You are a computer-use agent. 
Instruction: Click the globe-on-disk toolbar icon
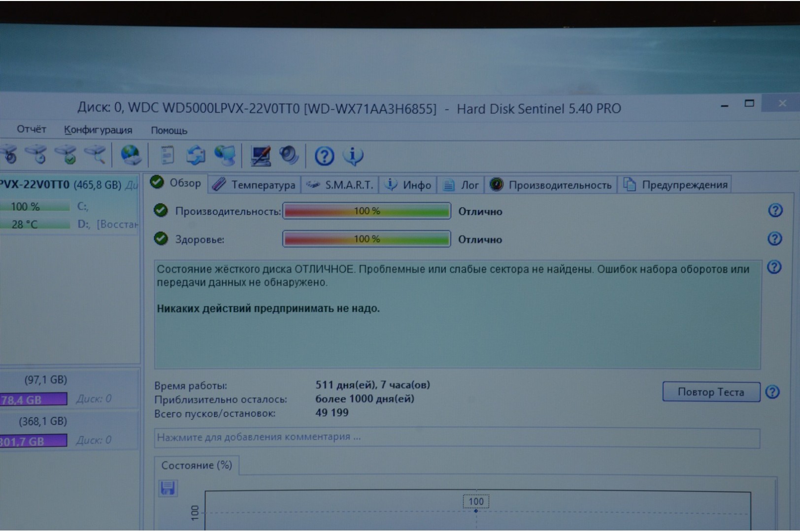pyautogui.click(x=131, y=155)
